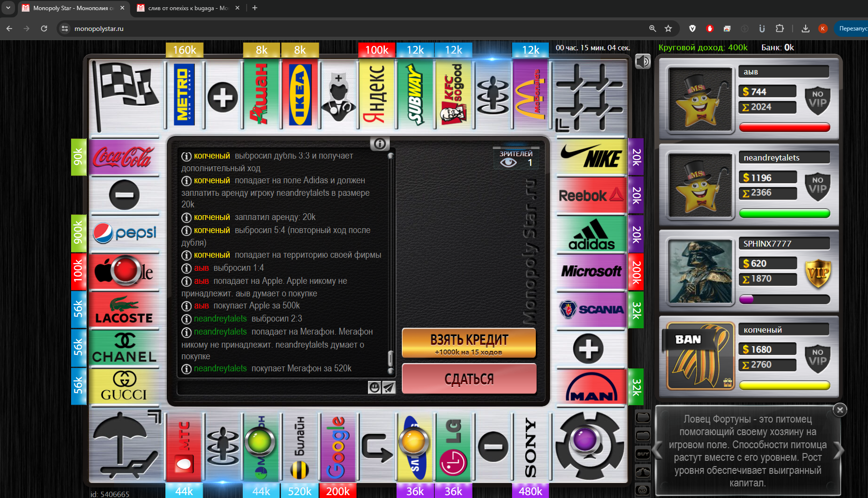Select the Chanel property

(124, 348)
